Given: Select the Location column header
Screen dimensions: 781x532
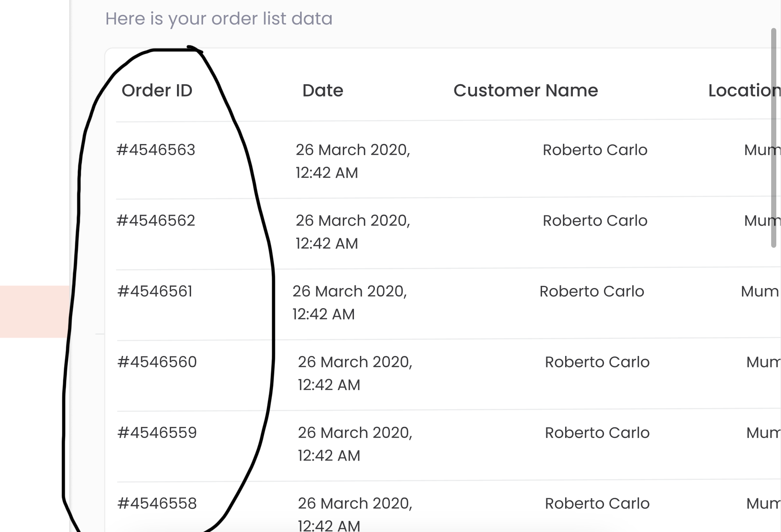Looking at the screenshot, I should pos(744,91).
